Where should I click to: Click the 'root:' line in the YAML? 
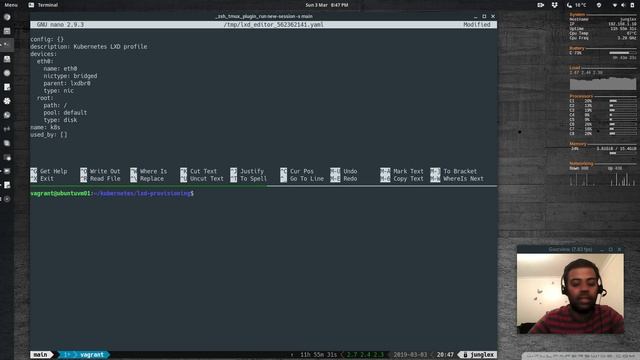[45, 98]
